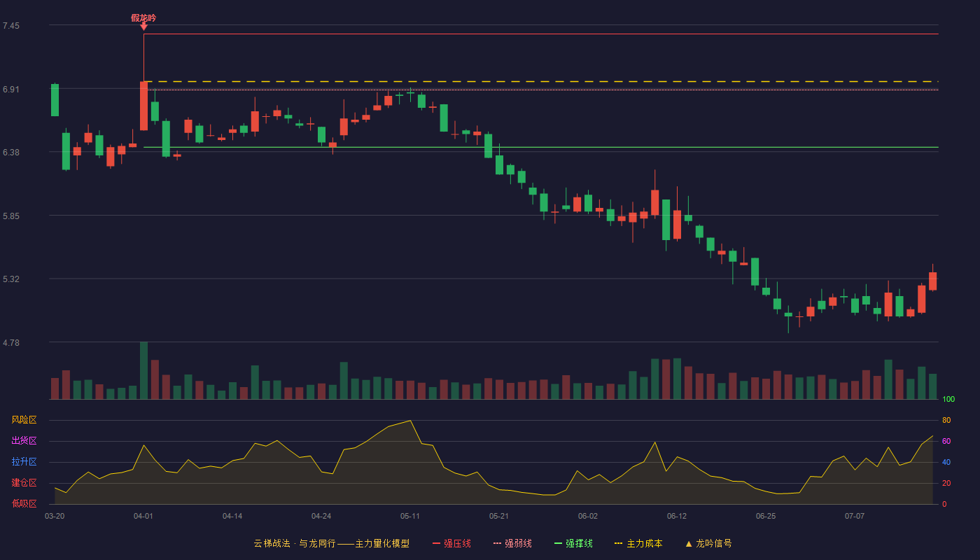Toggle the 强弱线 legend item
Image resolution: width=980 pixels, height=560 pixels.
pyautogui.click(x=512, y=543)
